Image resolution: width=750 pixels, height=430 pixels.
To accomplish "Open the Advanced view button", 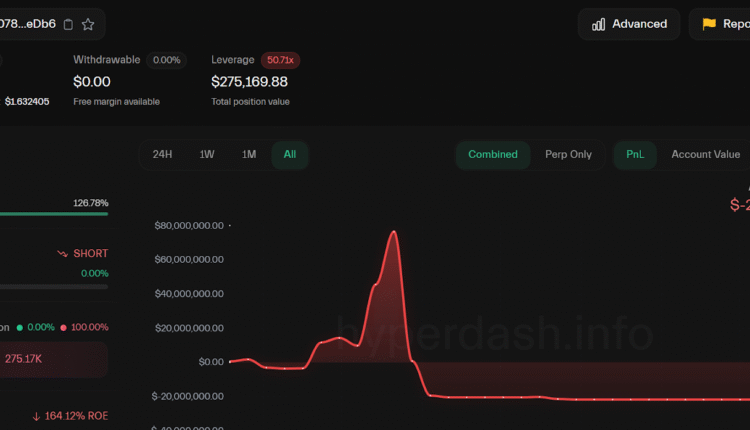I will (x=629, y=24).
